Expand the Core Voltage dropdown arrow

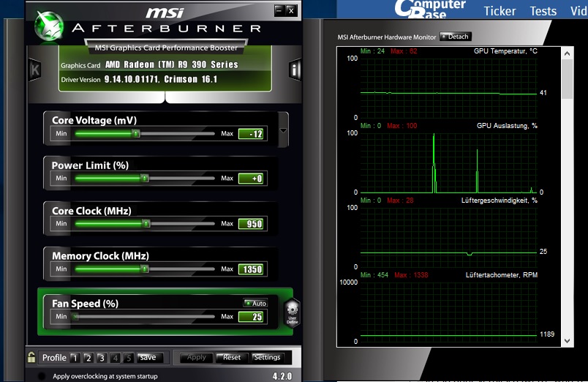coord(284,130)
